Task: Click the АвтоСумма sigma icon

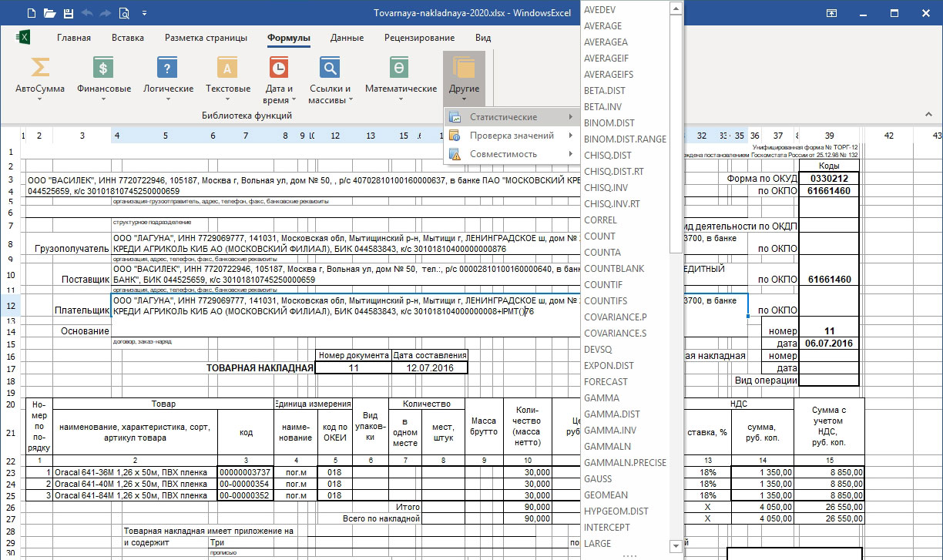Action: click(x=40, y=67)
